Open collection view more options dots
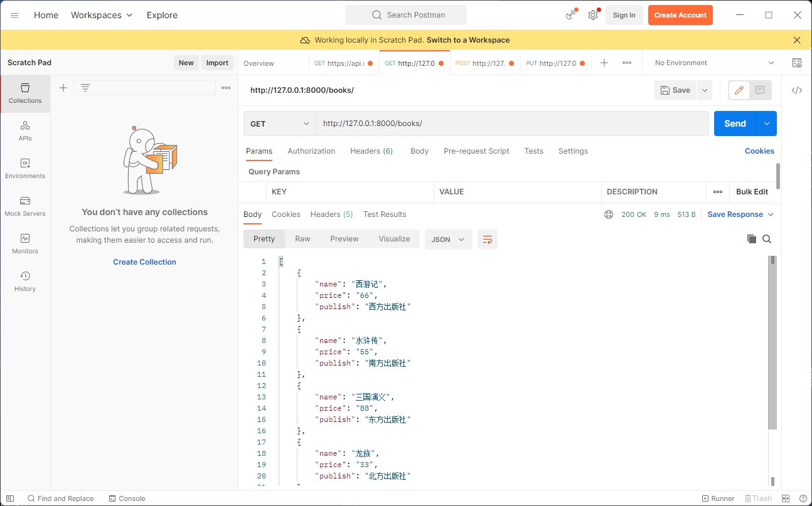812x506 pixels. [226, 88]
